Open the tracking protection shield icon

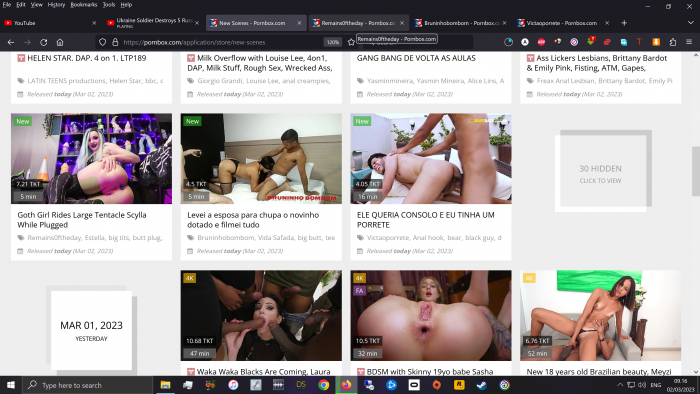point(102,42)
